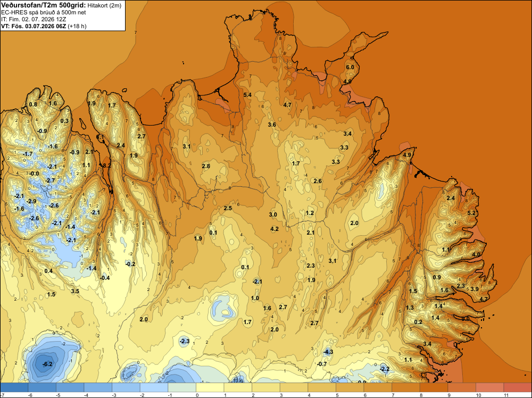Pick the legend swatch between -2 and -1
The width and height of the screenshot is (532, 398).
coord(154,387)
